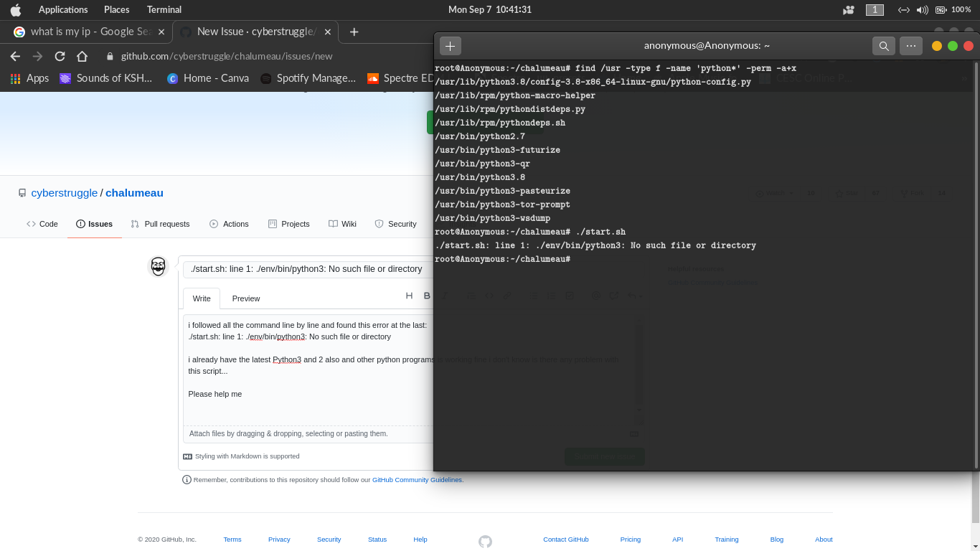Insert a code snippet using the code icon
Viewport: 980px width, 551px height.
tap(489, 295)
